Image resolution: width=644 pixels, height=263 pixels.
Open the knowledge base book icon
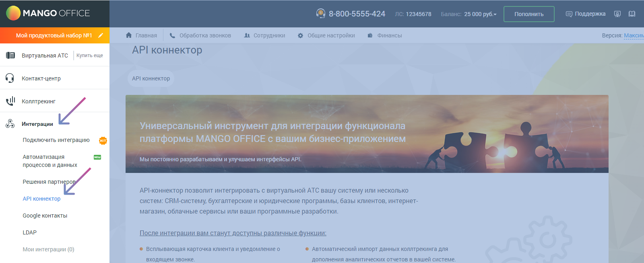[x=632, y=14]
